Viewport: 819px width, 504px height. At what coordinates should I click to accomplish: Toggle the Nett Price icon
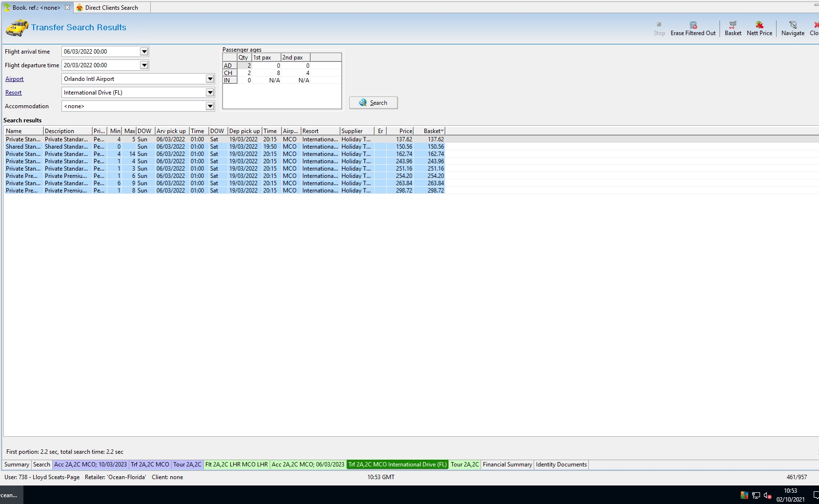click(x=759, y=25)
